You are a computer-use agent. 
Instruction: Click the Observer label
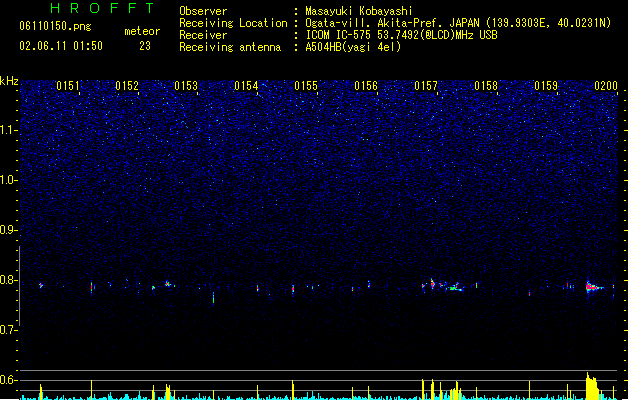pyautogui.click(x=203, y=11)
